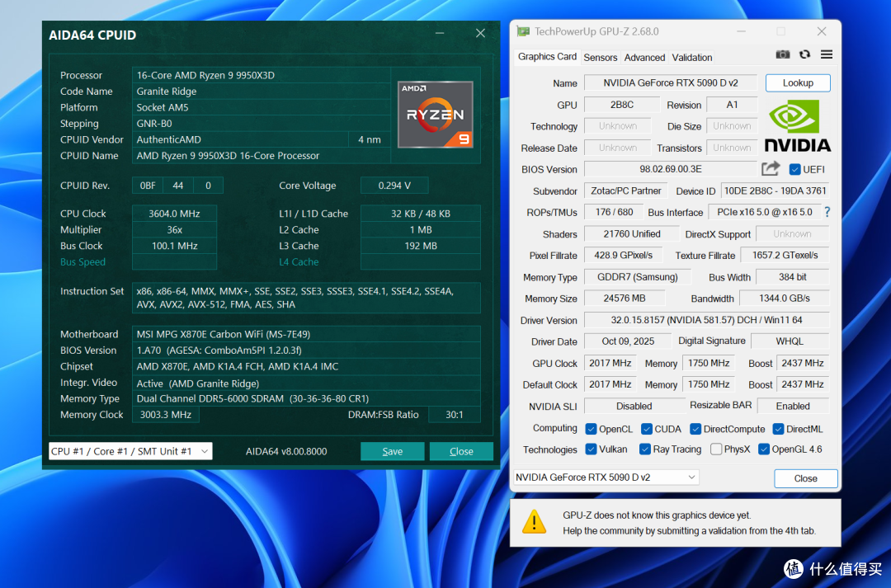Click the Bandwidth value 1344.0 GB/s
891x588 pixels.
click(785, 299)
